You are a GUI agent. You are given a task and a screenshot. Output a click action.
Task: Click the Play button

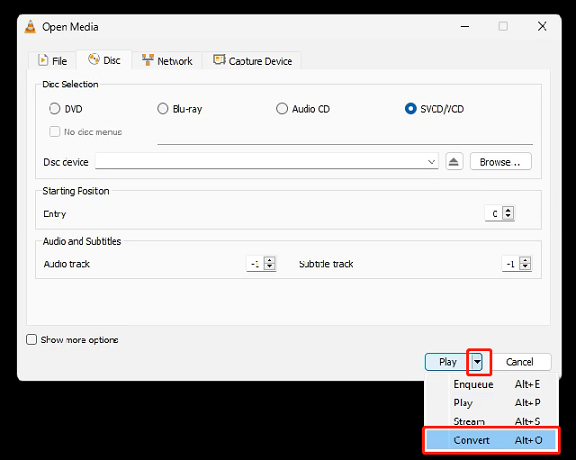point(448,362)
